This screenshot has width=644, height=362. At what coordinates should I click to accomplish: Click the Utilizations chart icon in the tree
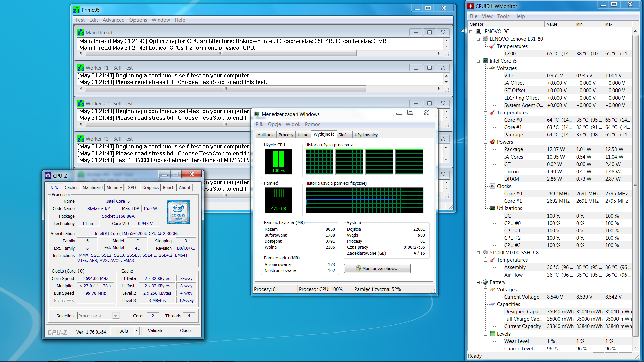[492, 208]
